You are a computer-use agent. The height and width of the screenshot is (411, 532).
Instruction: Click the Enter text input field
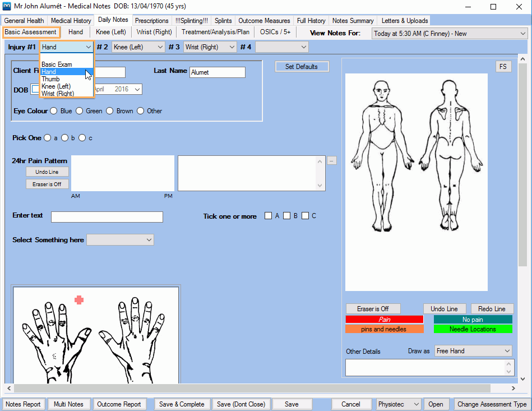pos(107,217)
